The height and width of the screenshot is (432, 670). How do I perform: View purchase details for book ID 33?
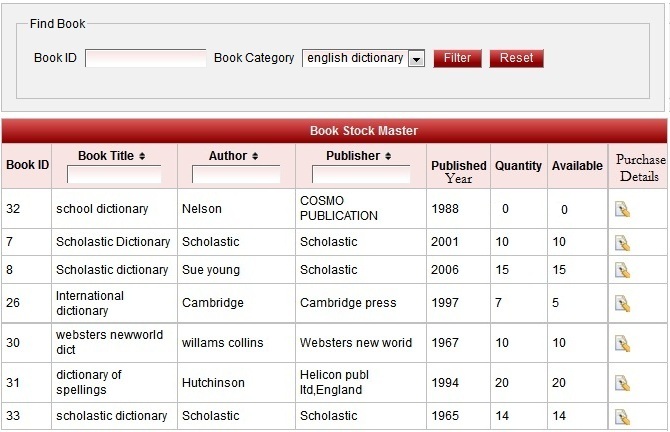[x=622, y=416]
